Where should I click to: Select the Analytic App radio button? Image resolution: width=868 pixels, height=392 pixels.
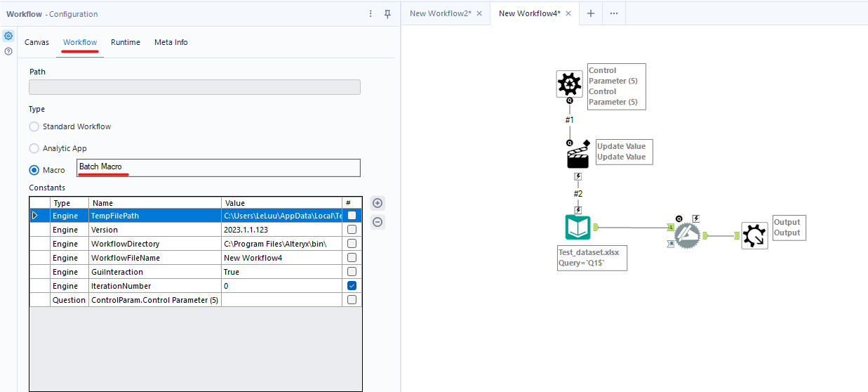[34, 148]
